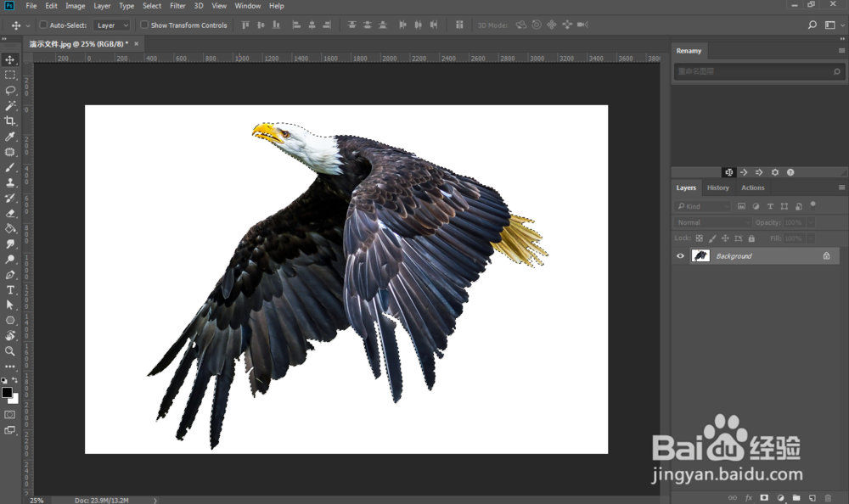Screen dimensions: 849x504
Task: Choose the Horizontal Type tool
Action: [10, 290]
